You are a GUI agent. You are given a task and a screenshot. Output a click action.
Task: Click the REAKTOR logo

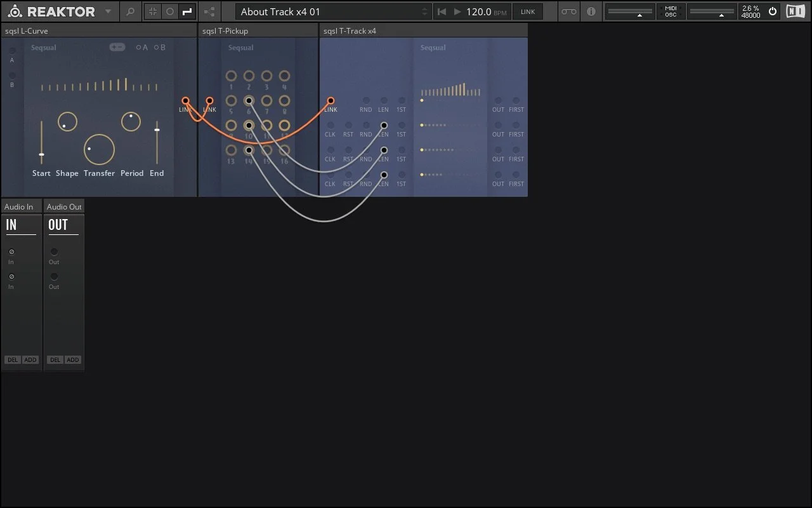click(51, 11)
